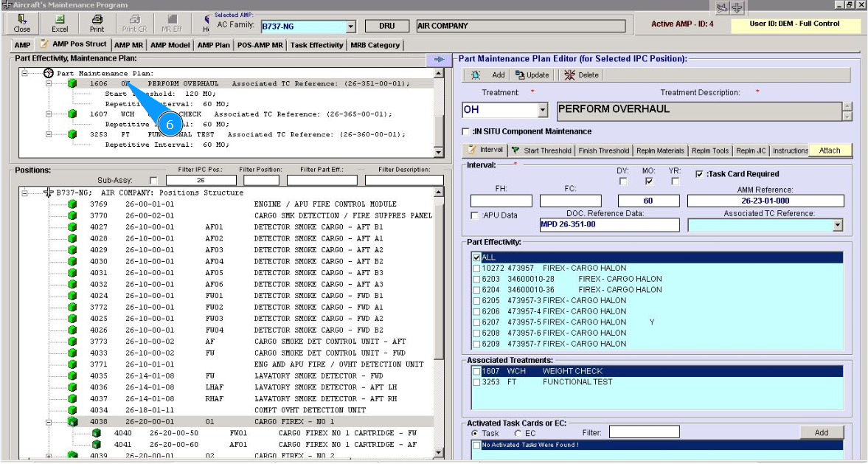The image size is (868, 464).
Task: Switch to the AMP Plan tab
Action: pos(214,45)
